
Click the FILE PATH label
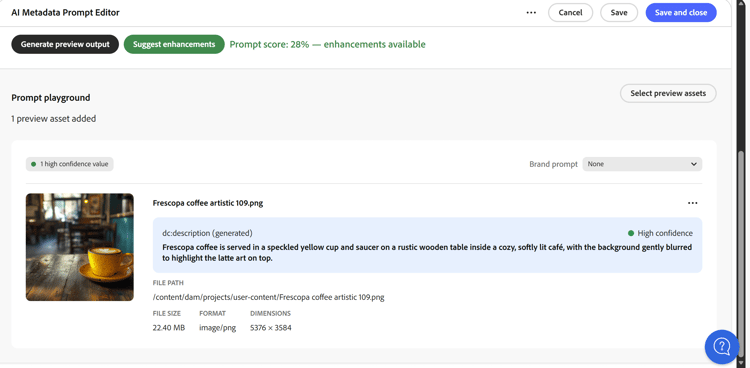[168, 283]
